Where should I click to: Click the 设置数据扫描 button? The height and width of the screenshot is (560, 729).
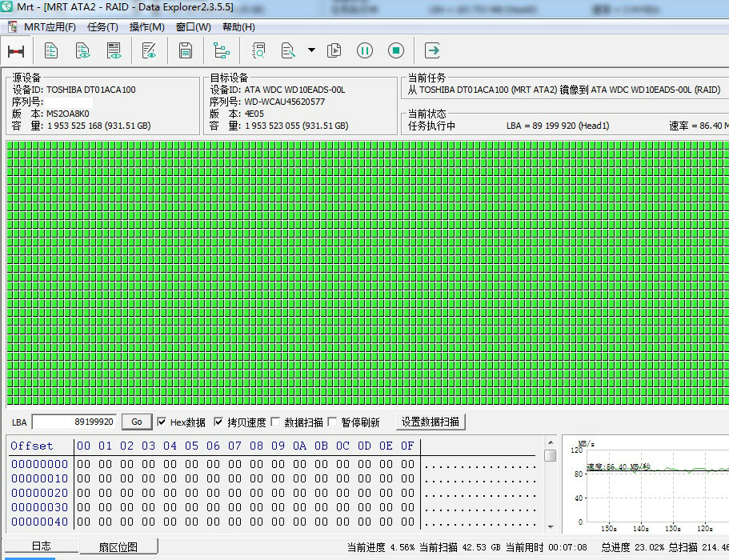coord(431,422)
